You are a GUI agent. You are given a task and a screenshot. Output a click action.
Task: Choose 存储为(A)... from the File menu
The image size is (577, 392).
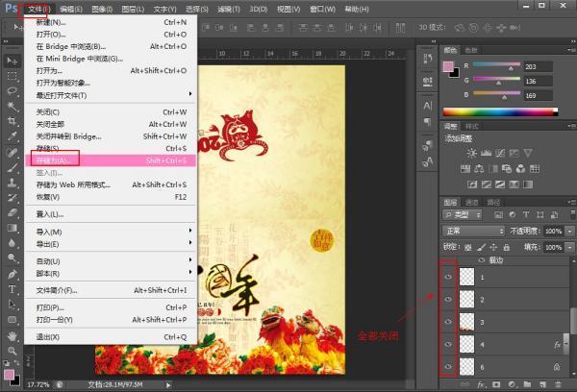tap(58, 160)
